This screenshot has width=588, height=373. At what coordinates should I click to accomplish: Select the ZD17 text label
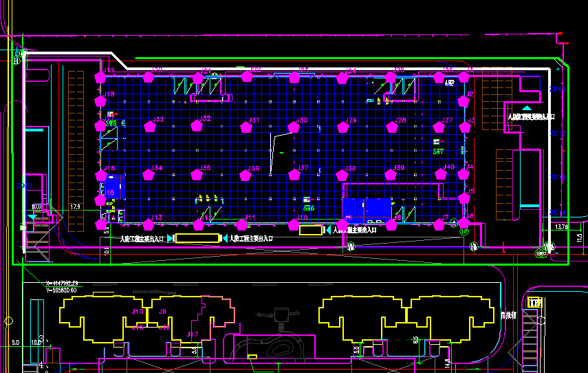pos(25,186)
